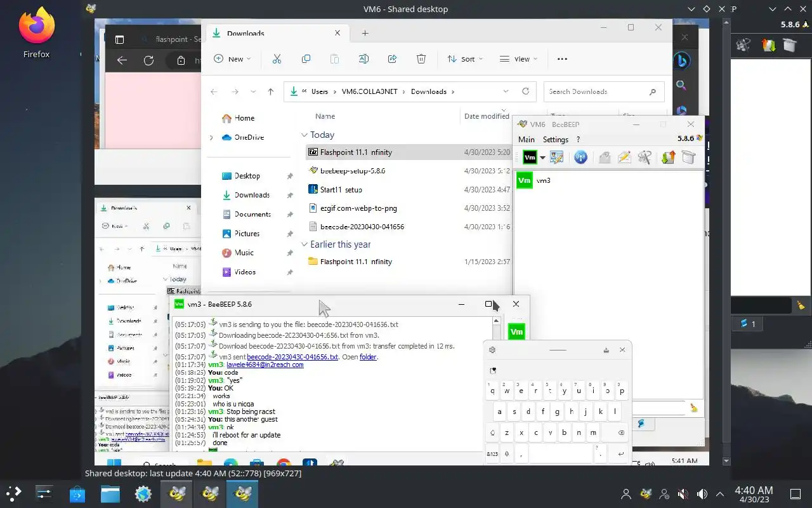Viewport: 812px width, 508px height.
Task: Click the BeeBEEP blue broadcast network icon
Action: point(580,157)
